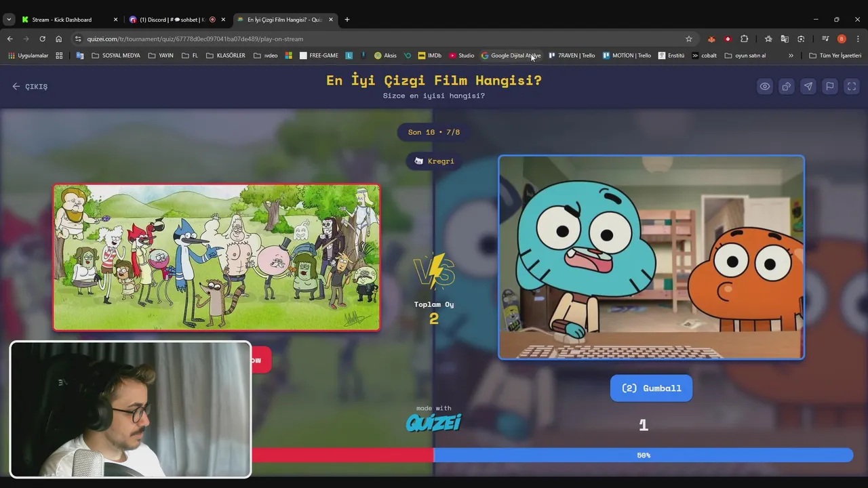Viewport: 868px width, 488px height.
Task: Click the dice random pick icon
Action: tap(787, 86)
